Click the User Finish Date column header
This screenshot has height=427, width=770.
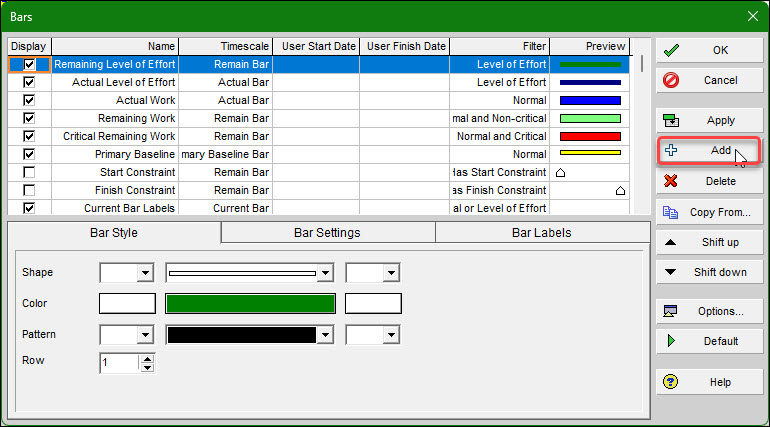coord(405,46)
